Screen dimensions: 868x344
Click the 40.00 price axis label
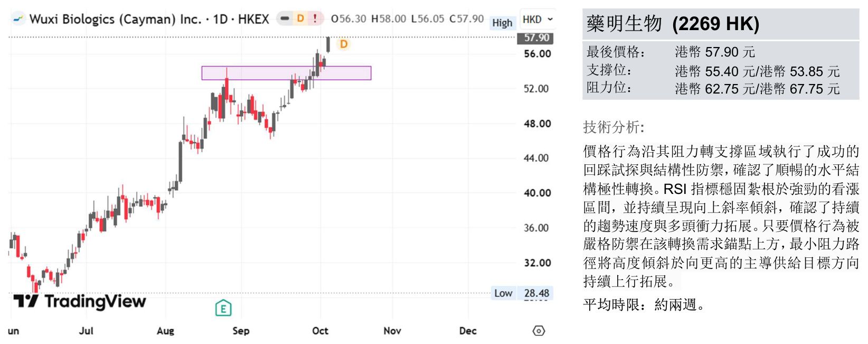[x=537, y=193]
